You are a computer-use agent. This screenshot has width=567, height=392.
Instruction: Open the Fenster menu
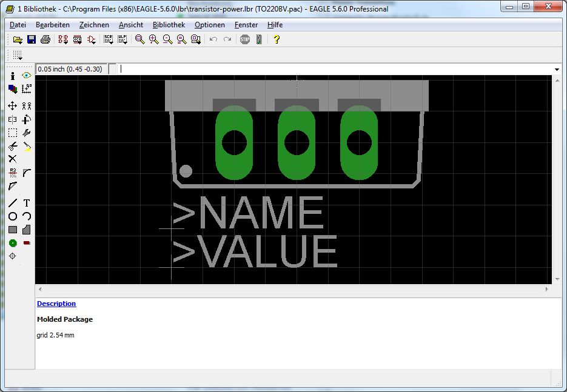coord(246,25)
